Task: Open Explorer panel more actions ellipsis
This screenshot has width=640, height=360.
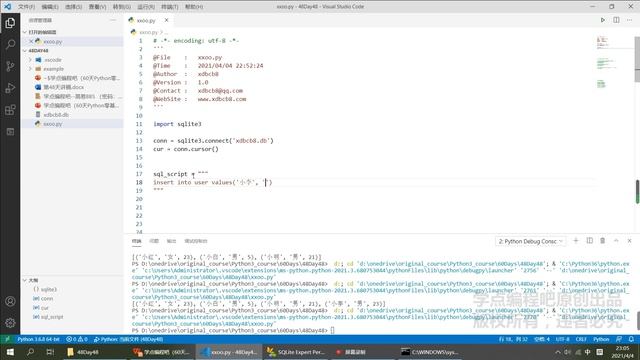Action: (113, 20)
